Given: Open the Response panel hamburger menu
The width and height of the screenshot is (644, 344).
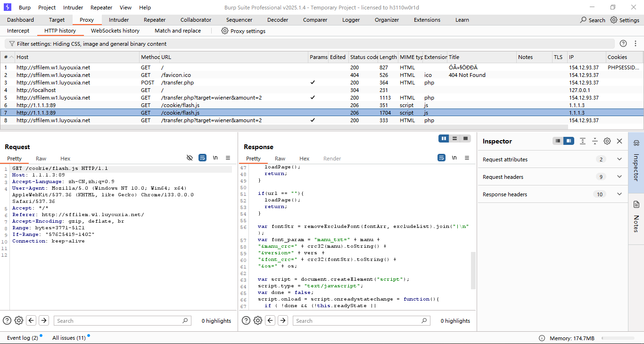Looking at the screenshot, I should [x=467, y=158].
